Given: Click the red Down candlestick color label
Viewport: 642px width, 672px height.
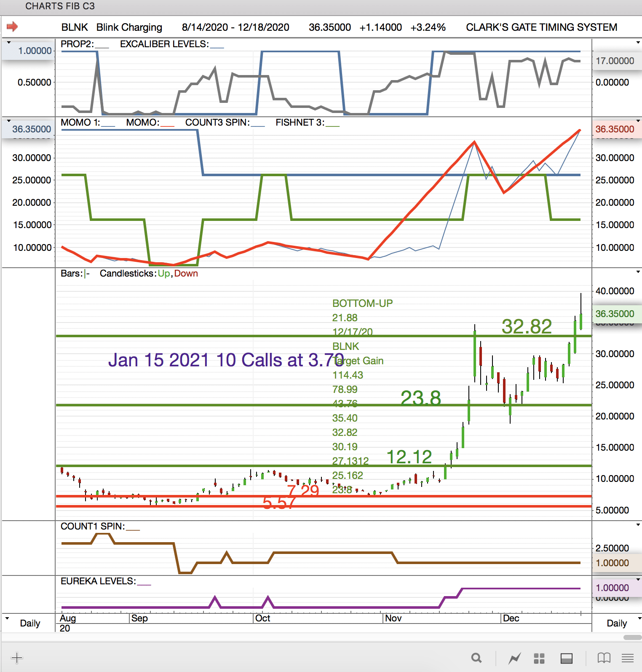Looking at the screenshot, I should click(186, 274).
